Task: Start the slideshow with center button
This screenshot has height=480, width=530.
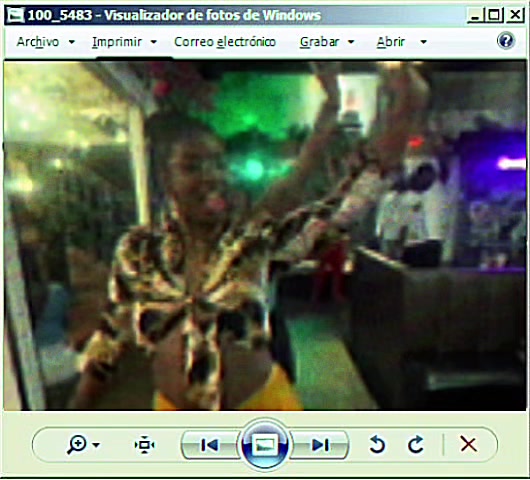Action: [265, 444]
